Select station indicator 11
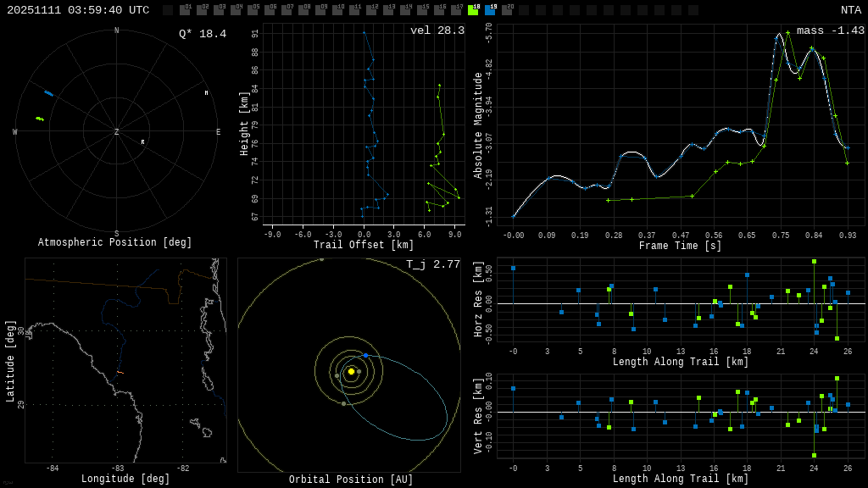 [354, 9]
